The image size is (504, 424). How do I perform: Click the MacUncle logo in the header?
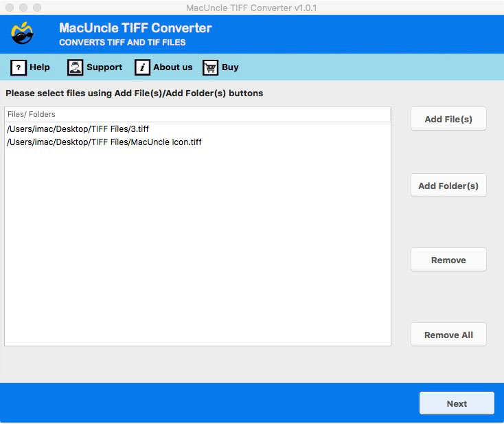point(22,33)
